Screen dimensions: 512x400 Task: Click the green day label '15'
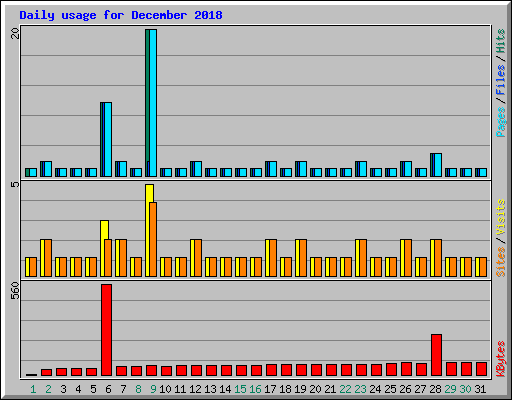click(x=240, y=389)
